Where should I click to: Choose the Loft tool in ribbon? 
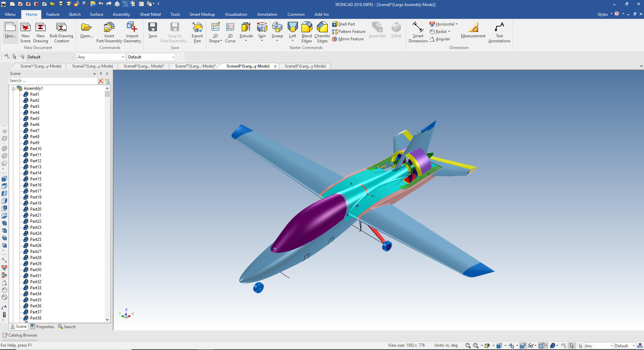tap(292, 28)
